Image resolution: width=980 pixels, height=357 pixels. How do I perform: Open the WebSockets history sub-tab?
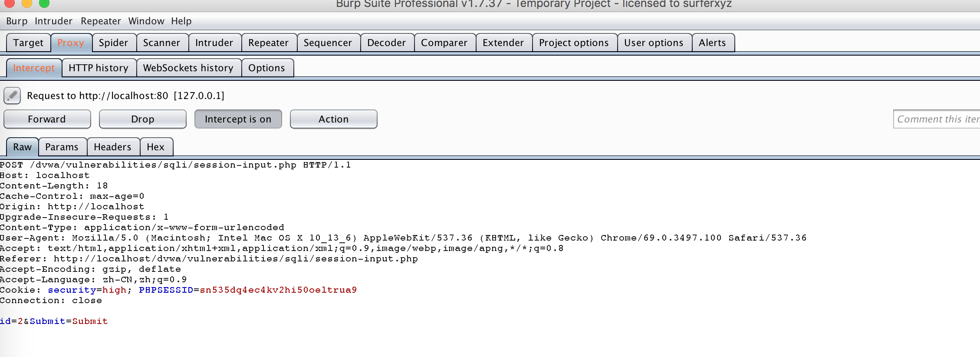(188, 68)
